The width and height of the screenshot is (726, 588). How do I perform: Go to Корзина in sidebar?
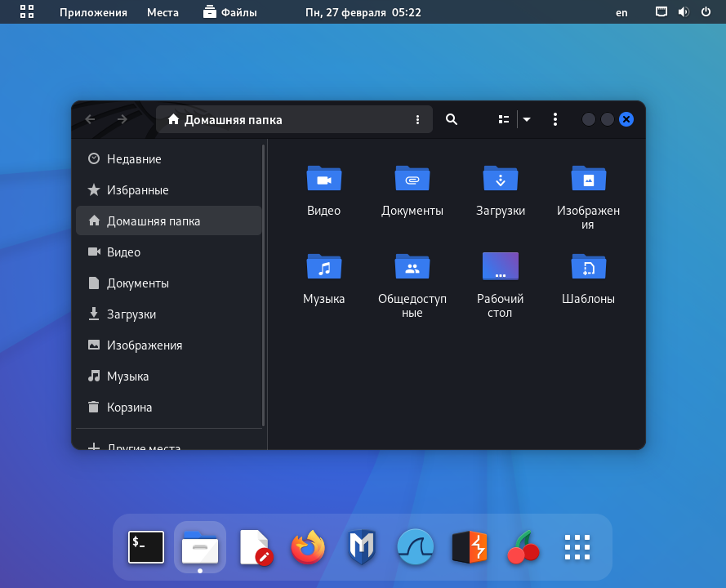[129, 408]
